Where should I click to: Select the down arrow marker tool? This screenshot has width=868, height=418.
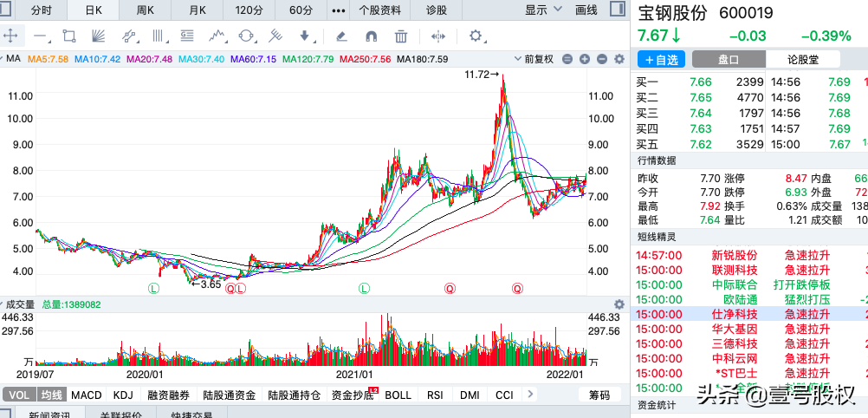[304, 36]
